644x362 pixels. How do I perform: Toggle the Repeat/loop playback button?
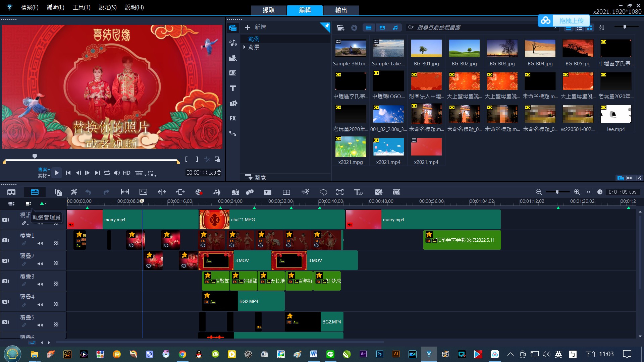(107, 173)
